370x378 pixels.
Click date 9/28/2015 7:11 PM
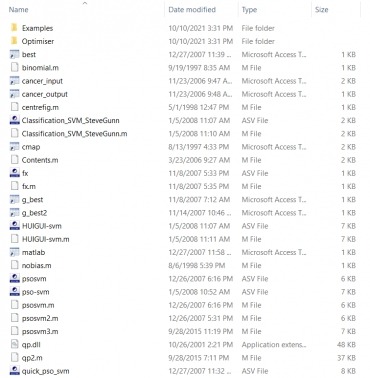coord(199,358)
